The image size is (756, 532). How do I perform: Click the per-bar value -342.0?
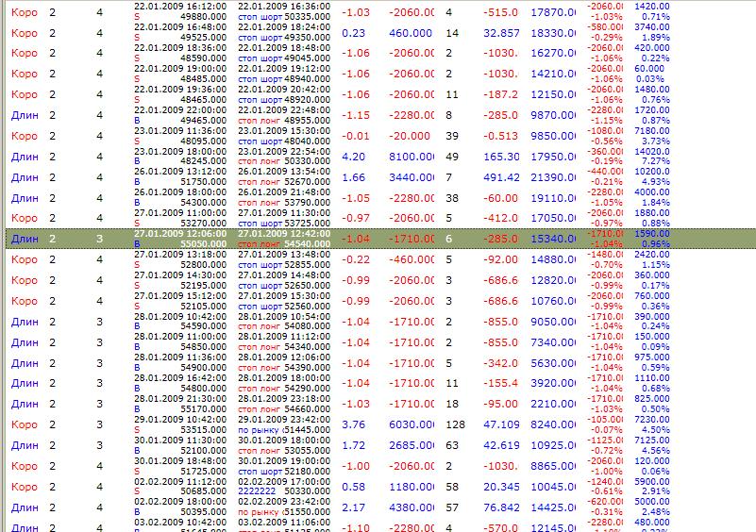pyautogui.click(x=500, y=363)
